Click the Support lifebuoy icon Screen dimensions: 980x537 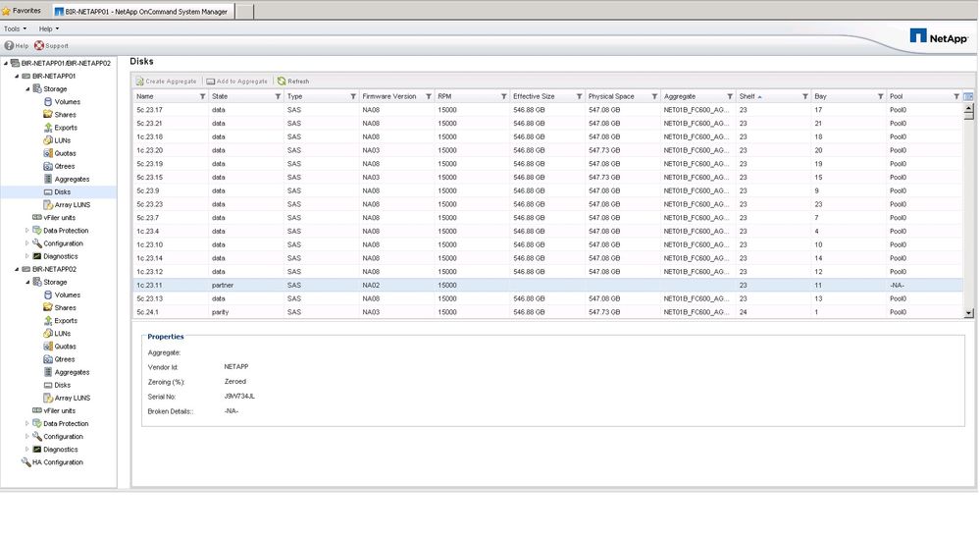pos(39,45)
